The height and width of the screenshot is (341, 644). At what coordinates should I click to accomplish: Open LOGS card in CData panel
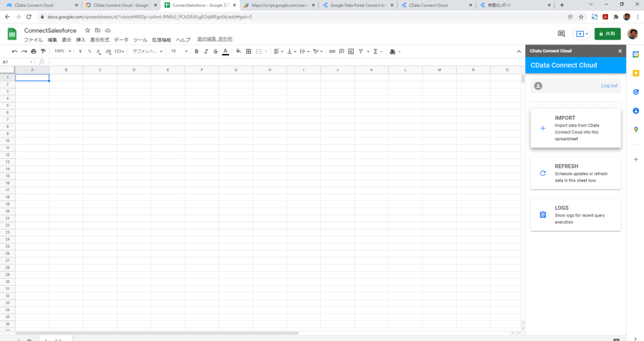coord(575,214)
